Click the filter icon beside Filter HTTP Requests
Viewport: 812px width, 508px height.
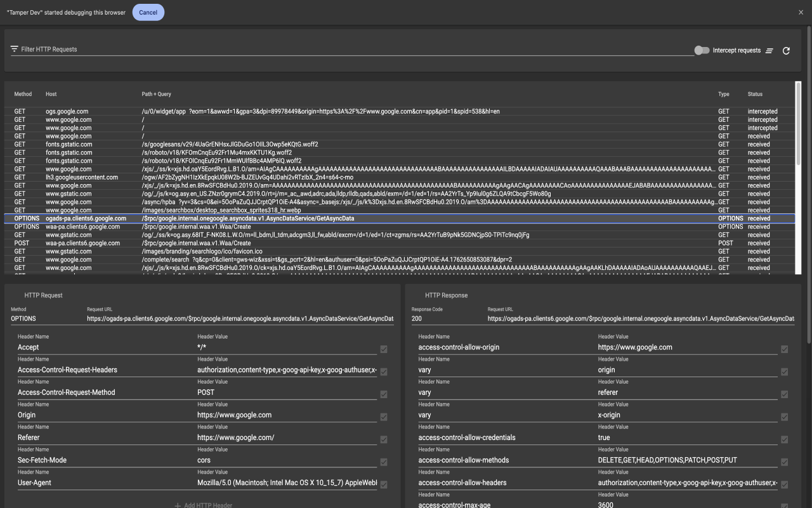[x=15, y=48]
